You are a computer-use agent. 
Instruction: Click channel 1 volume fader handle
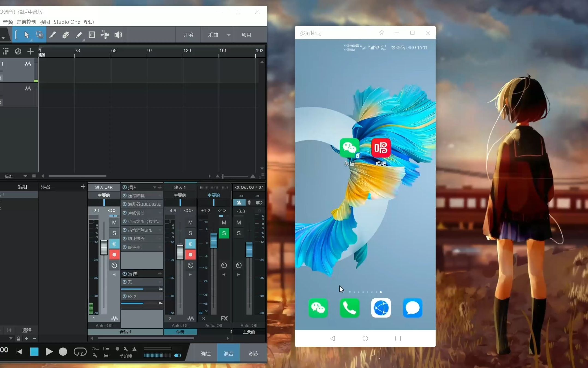coord(104,247)
